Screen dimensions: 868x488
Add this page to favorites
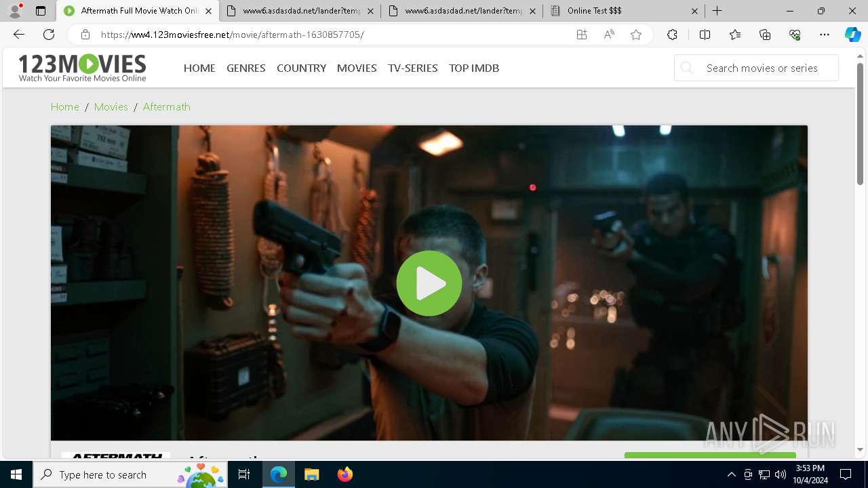636,35
